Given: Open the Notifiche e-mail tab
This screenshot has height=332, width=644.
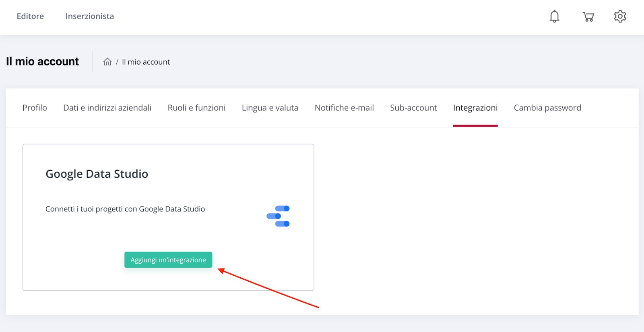Looking at the screenshot, I should [x=344, y=108].
